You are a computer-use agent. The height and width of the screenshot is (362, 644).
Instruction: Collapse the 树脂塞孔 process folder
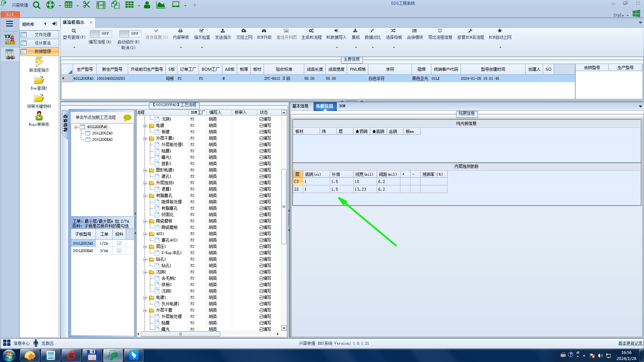click(x=145, y=196)
